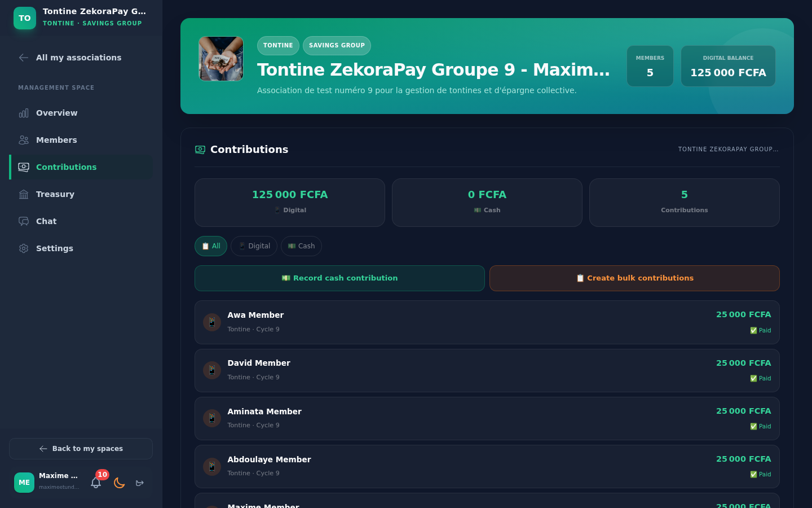Click the Paid status for Abdoulaye Member
The width and height of the screenshot is (812, 508).
pyautogui.click(x=761, y=475)
